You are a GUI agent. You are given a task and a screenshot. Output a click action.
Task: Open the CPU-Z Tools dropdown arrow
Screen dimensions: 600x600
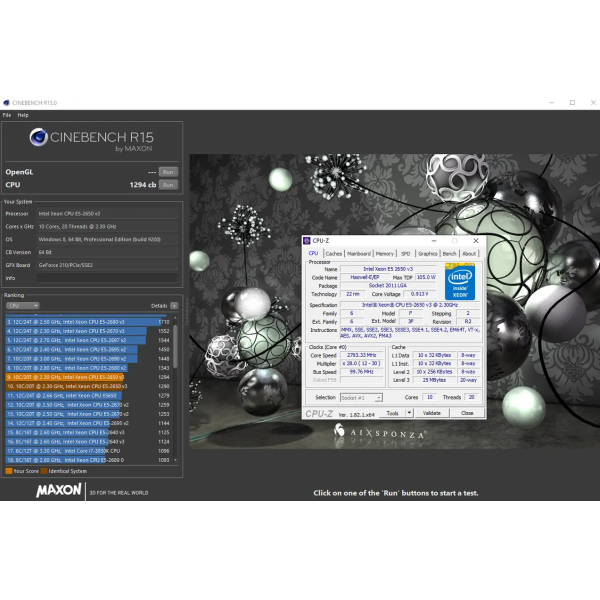[409, 413]
